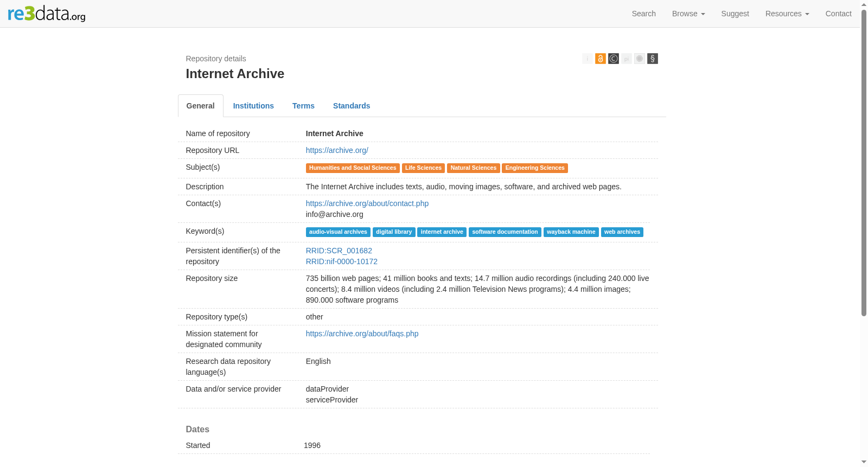Click the re3data.org logo
Viewport: 868px width, 467px height.
pyautogui.click(x=47, y=13)
